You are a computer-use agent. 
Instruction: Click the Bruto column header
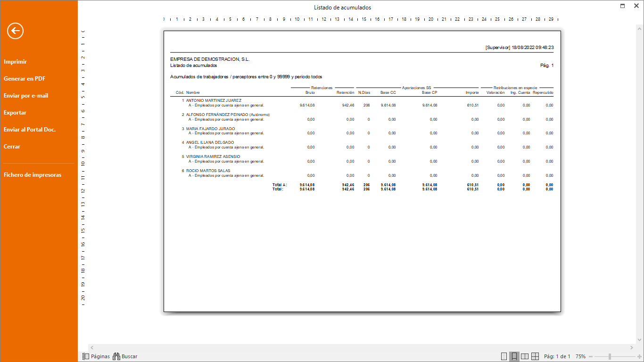(x=310, y=92)
